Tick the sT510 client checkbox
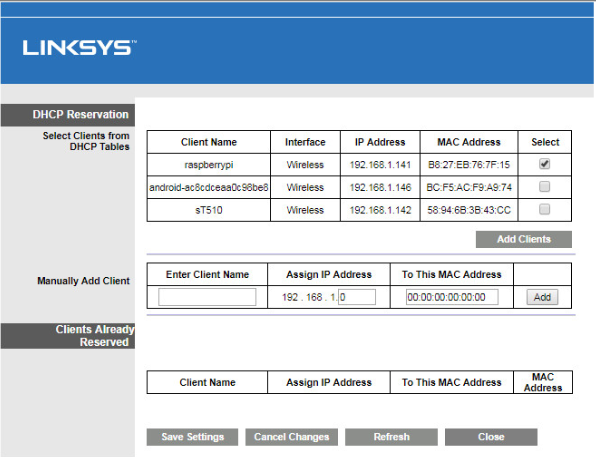The width and height of the screenshot is (596, 457). point(544,209)
